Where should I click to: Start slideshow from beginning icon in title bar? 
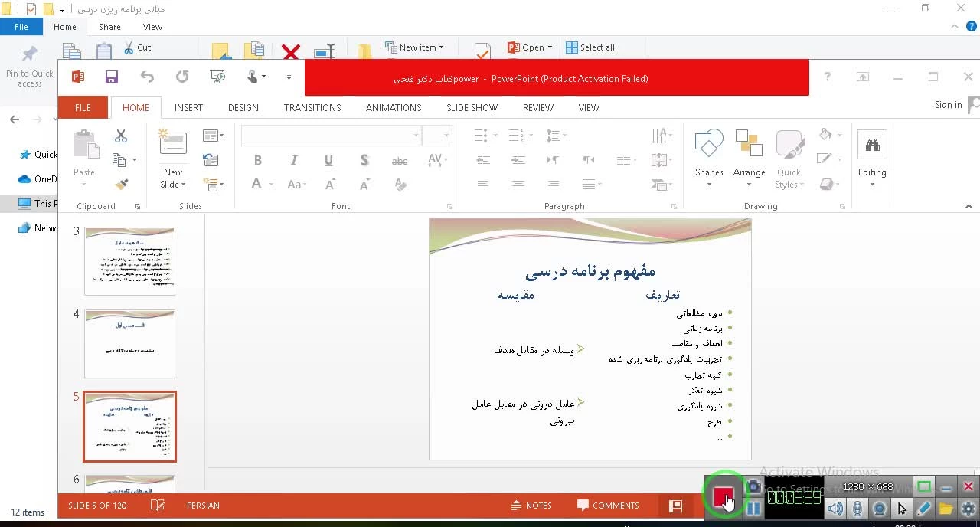coord(217,77)
